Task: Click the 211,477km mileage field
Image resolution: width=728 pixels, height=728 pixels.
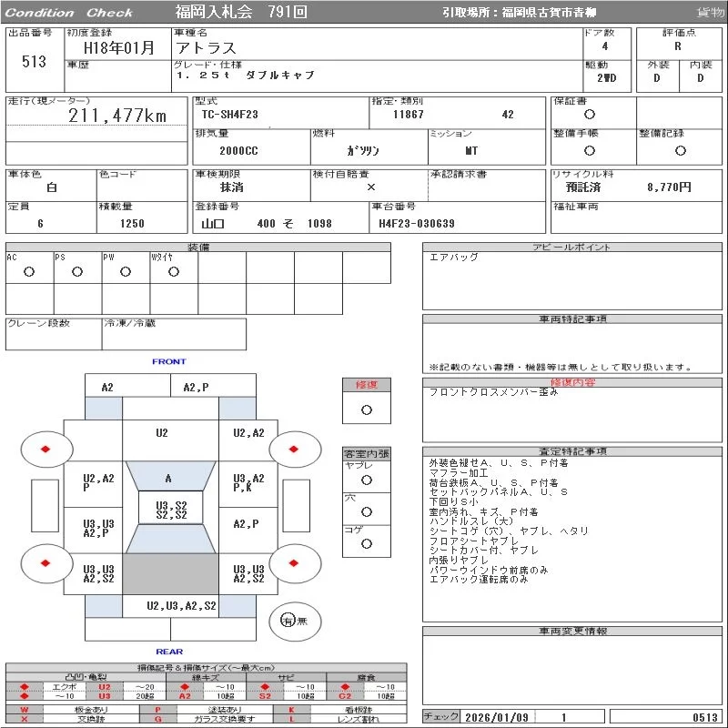Action: [x=118, y=116]
